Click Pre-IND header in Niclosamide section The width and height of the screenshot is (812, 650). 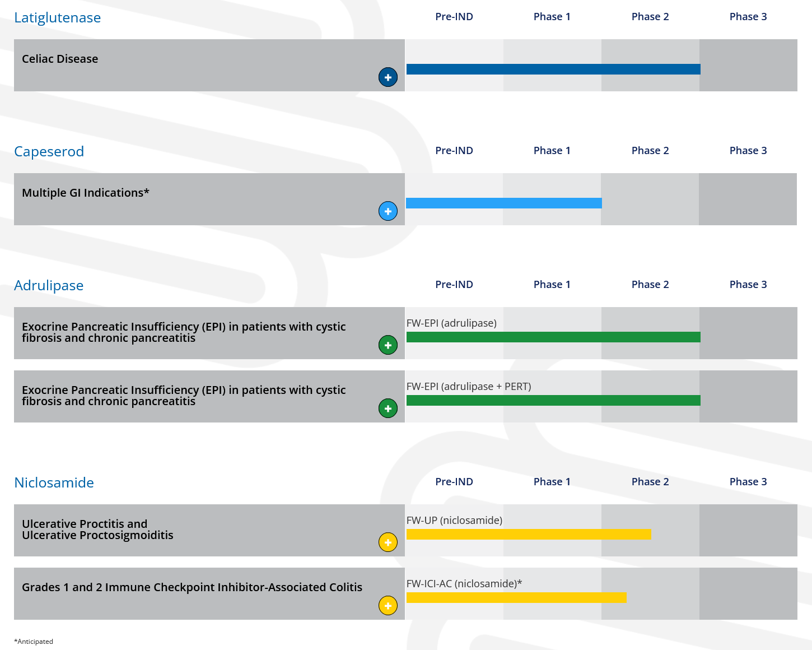(x=454, y=482)
